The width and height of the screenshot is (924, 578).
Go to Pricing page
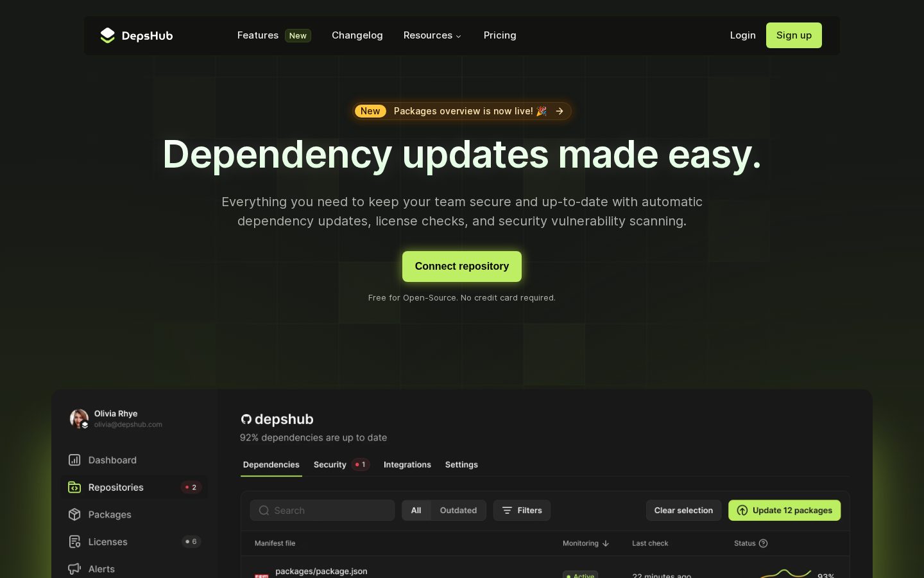tap(500, 35)
